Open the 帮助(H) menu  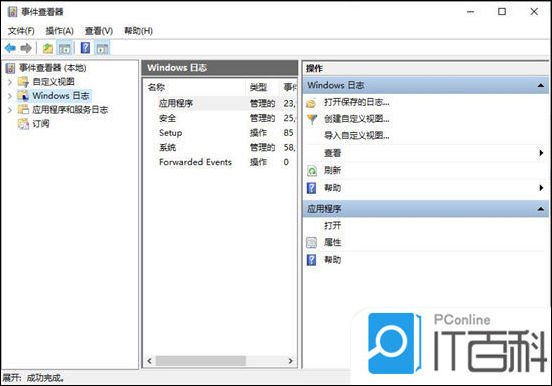138,31
